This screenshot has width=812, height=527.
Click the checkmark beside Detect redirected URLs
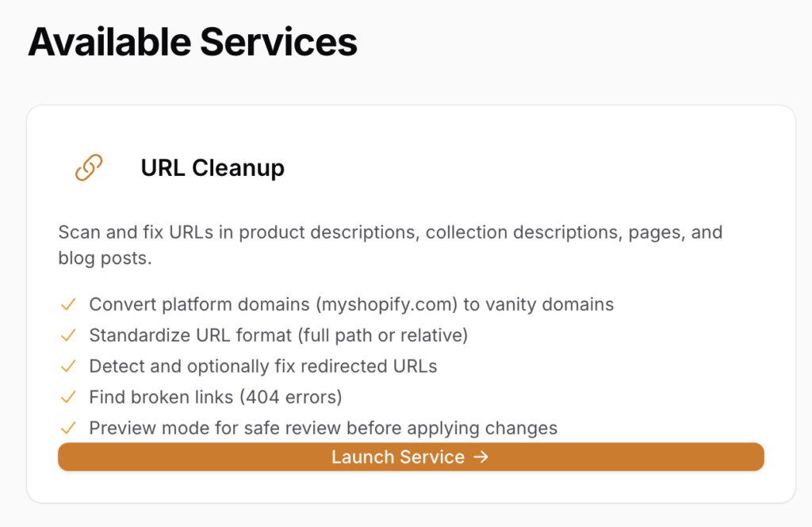coord(68,366)
